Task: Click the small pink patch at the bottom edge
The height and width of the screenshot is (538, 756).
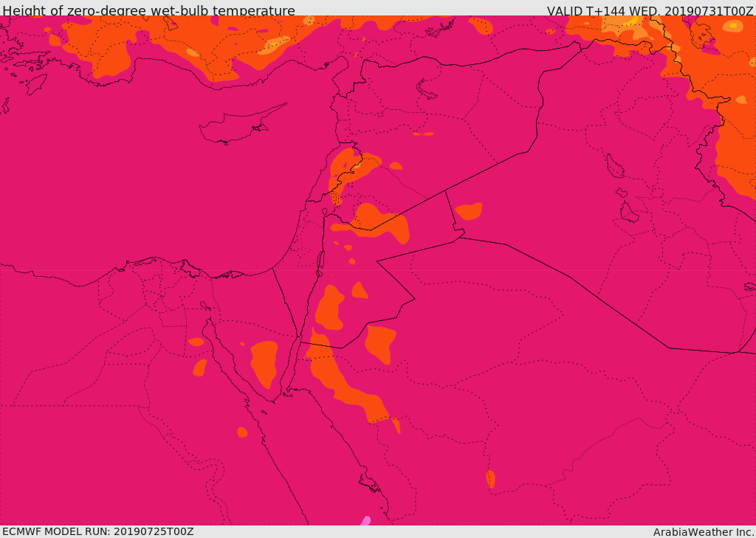Action: pos(366,520)
